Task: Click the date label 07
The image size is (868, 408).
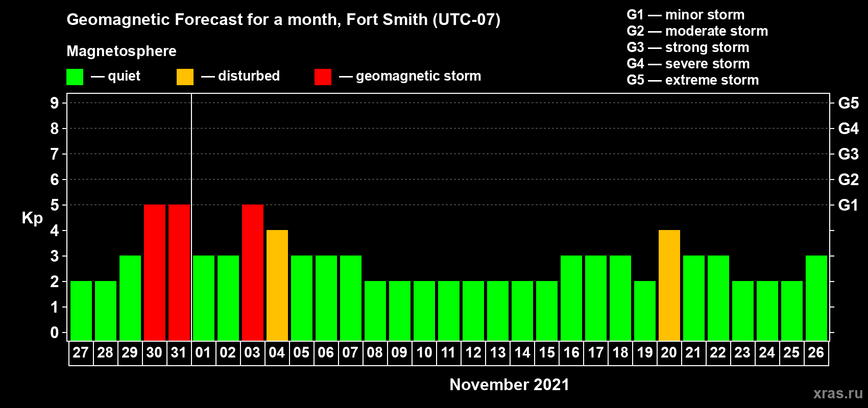Action: [350, 352]
